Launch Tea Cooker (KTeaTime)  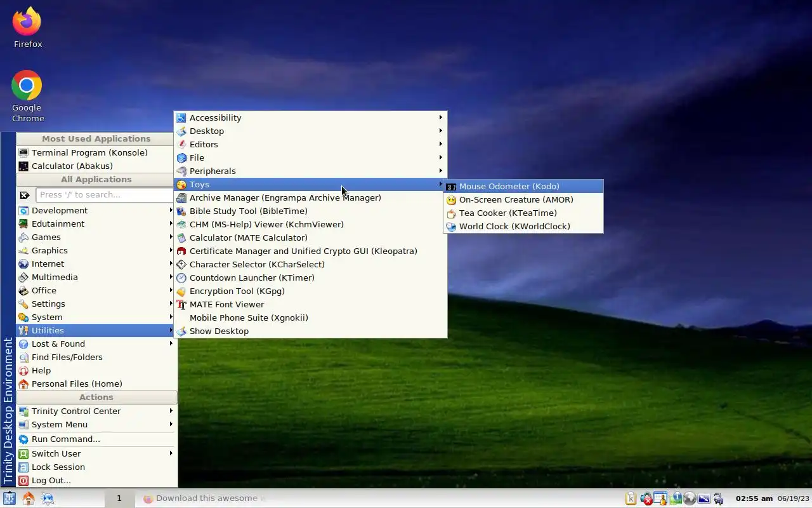click(523, 213)
